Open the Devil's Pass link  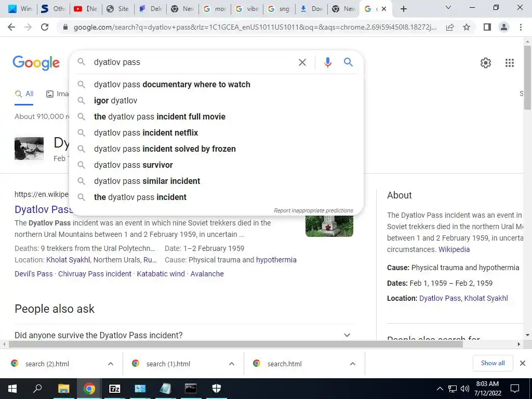[x=34, y=274]
